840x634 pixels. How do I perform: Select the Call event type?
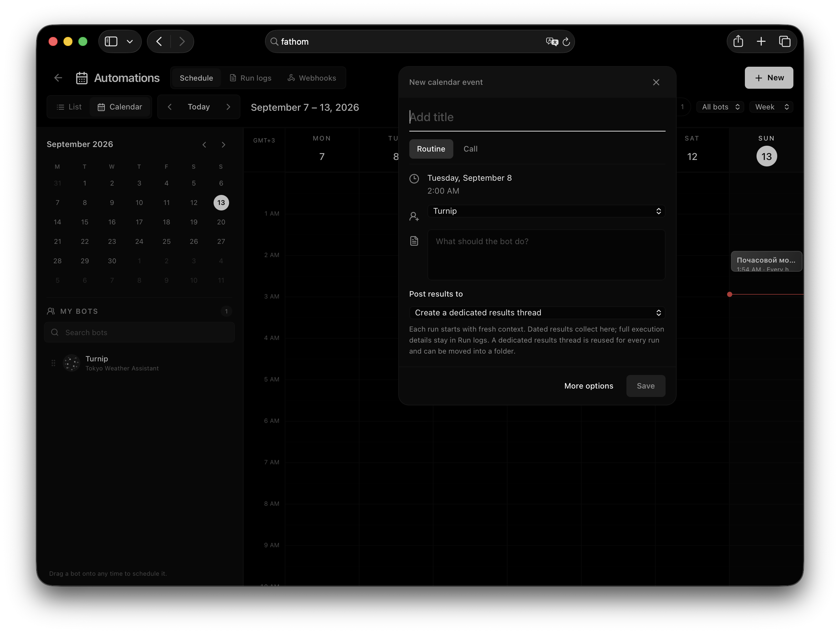pos(470,149)
